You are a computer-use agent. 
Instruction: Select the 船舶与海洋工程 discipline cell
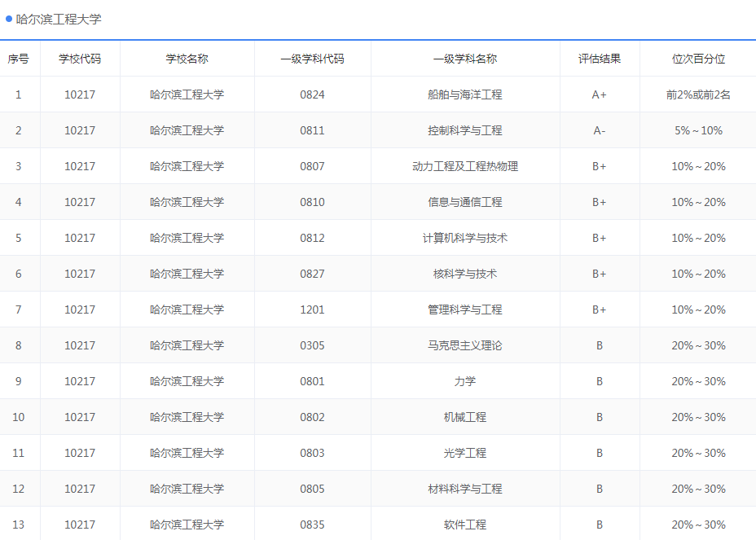(x=464, y=94)
